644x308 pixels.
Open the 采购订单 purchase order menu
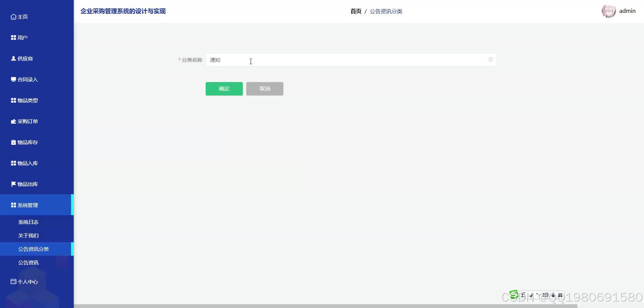click(24, 121)
